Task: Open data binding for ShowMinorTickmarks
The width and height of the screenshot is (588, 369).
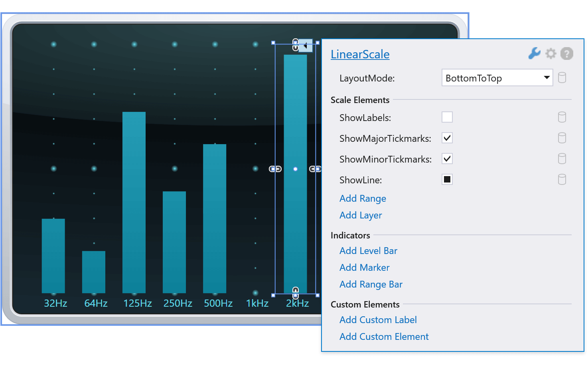Action: pyautogui.click(x=562, y=159)
